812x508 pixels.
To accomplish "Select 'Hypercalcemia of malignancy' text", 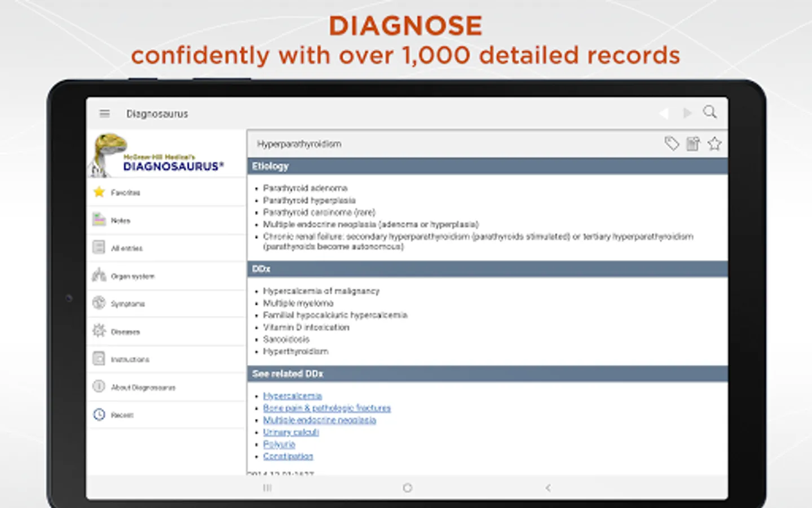I will 321,291.
